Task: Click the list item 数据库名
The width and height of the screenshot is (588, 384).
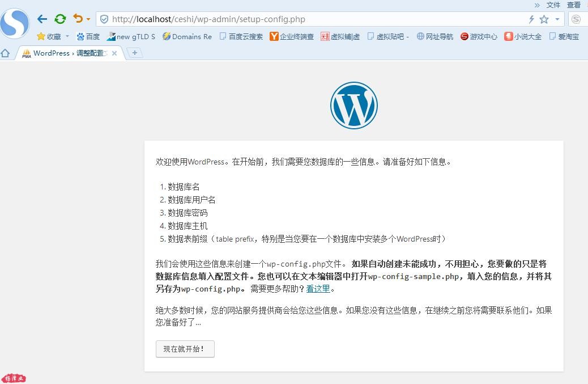Action: (184, 187)
